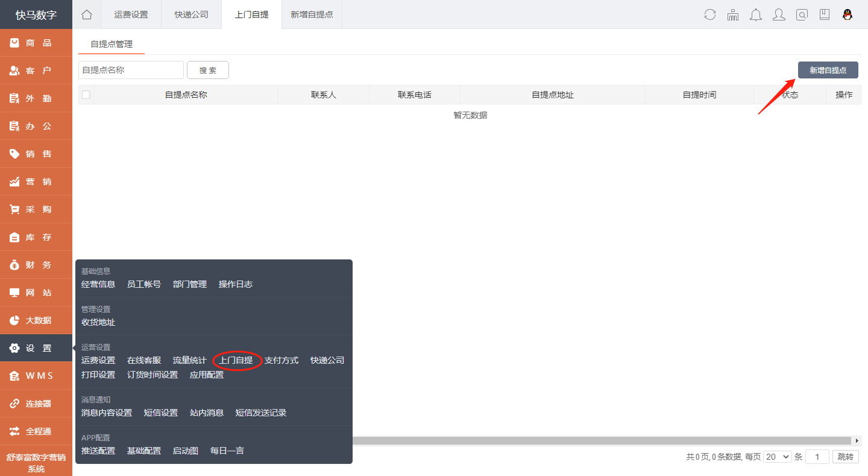Image resolution: width=868 pixels, height=476 pixels.
Task: Click the 跳转 page jump button
Action: pyautogui.click(x=846, y=457)
